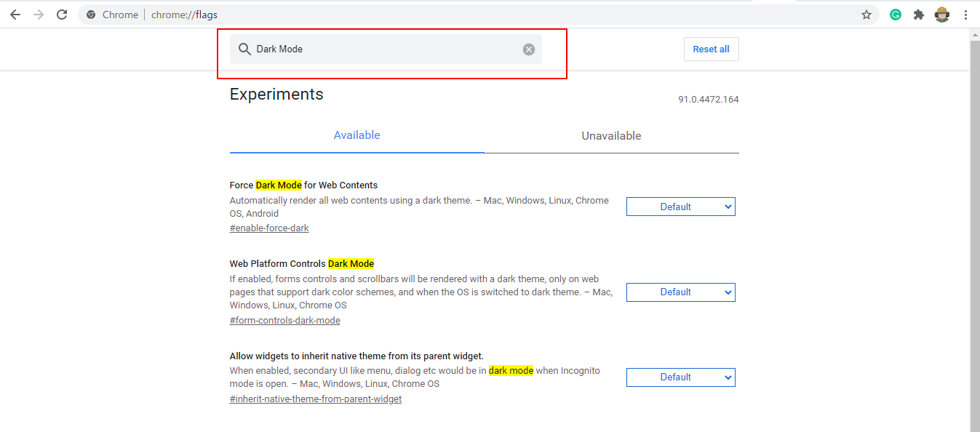Click the Chrome site information icon

click(91, 14)
